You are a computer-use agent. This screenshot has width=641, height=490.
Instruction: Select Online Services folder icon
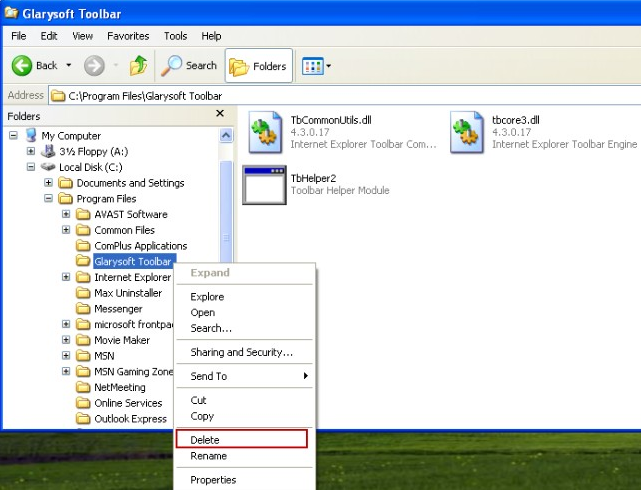tap(83, 403)
